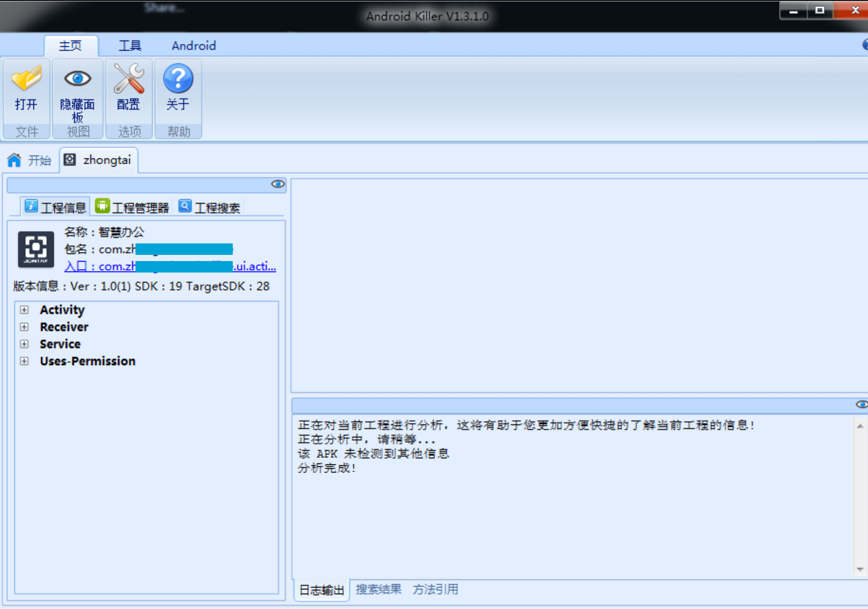The height and width of the screenshot is (609, 868).
Task: Switch to the 方法引用 tab
Action: click(435, 589)
